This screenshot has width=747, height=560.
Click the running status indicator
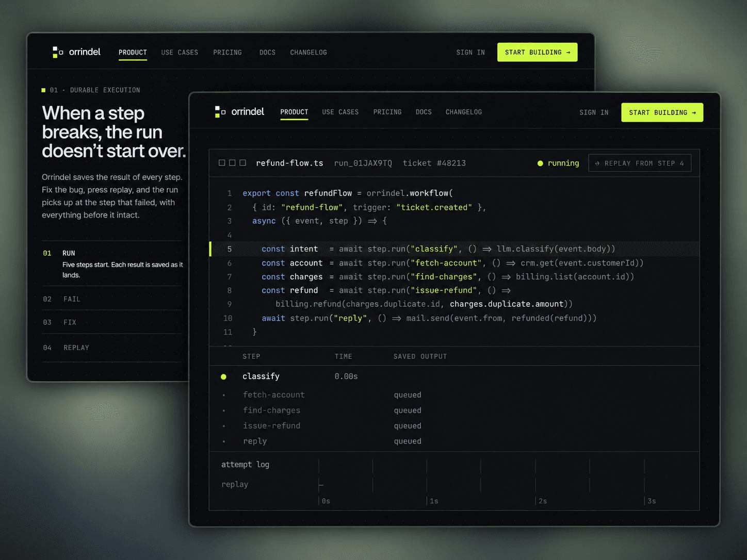pyautogui.click(x=558, y=163)
